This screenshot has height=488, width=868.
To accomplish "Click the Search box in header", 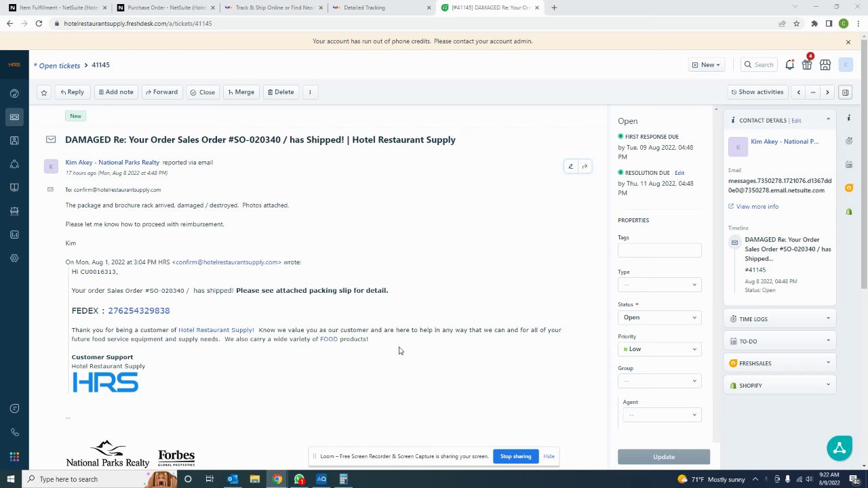I will click(x=758, y=65).
